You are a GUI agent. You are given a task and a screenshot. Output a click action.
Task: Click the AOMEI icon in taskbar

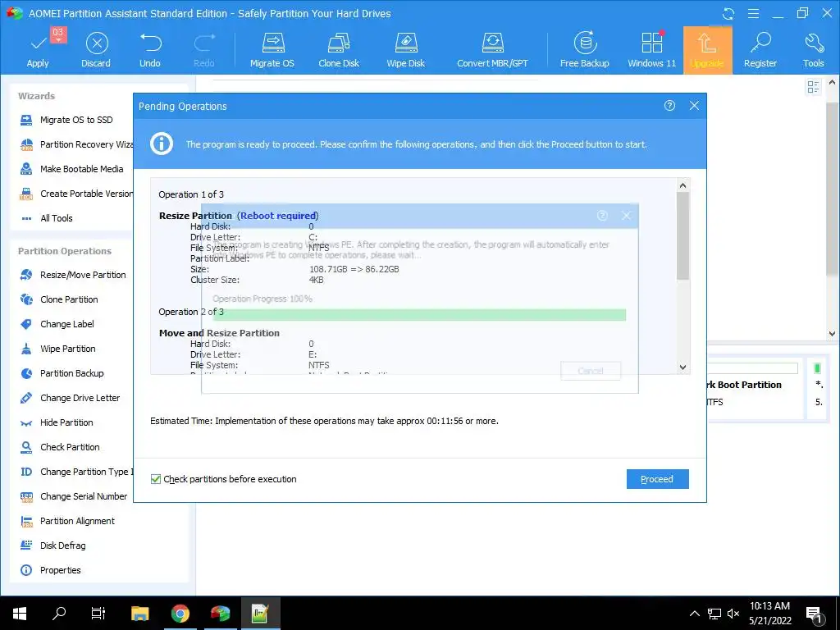tap(220, 614)
